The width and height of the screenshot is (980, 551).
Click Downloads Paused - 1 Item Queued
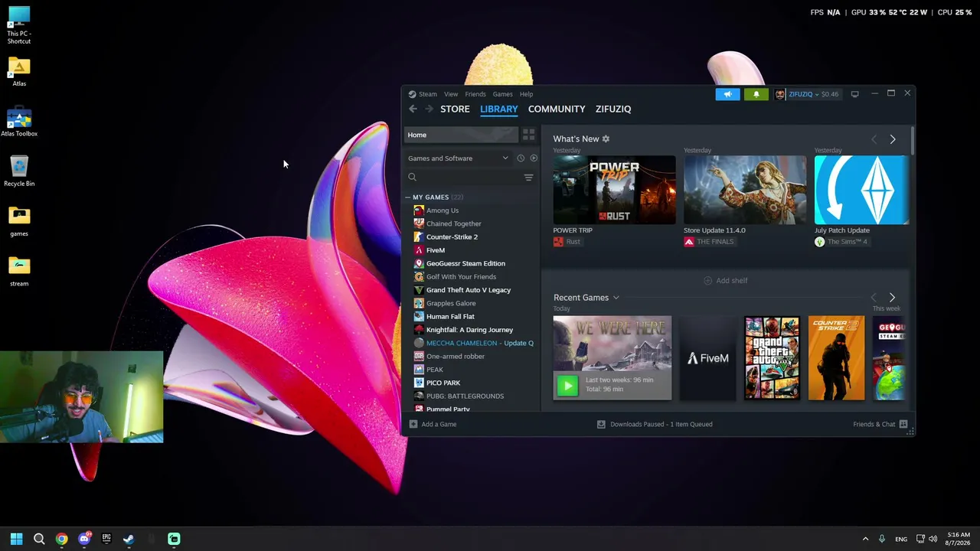(x=661, y=424)
